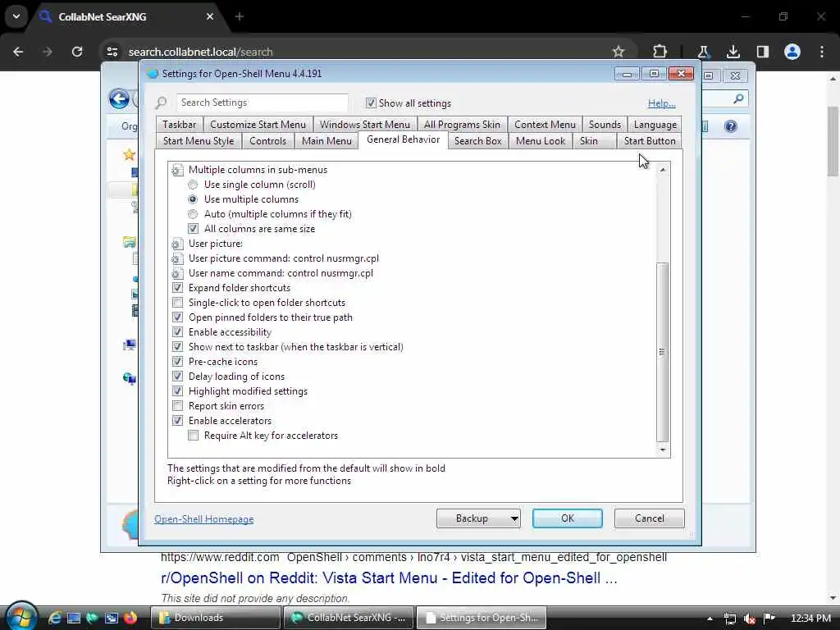Switch to Customize Start Menu tab
The width and height of the screenshot is (840, 630).
(258, 125)
